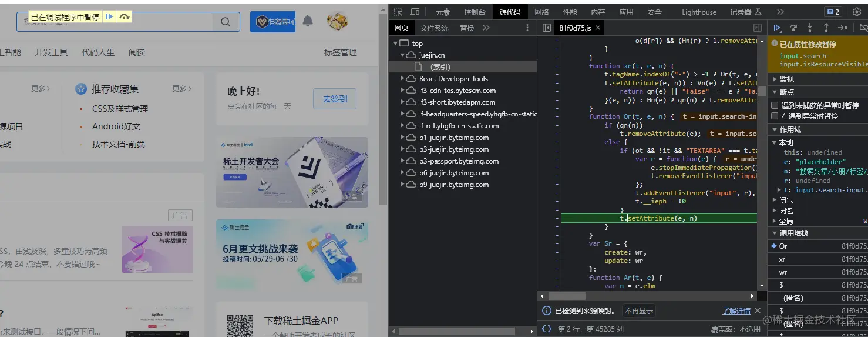Open the 替换 overrides tab

coord(467,28)
